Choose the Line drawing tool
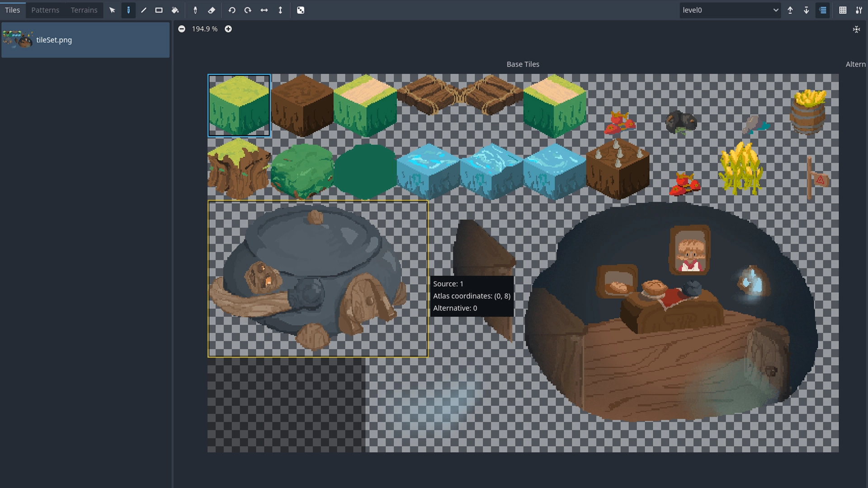This screenshot has width=868, height=488. (144, 10)
